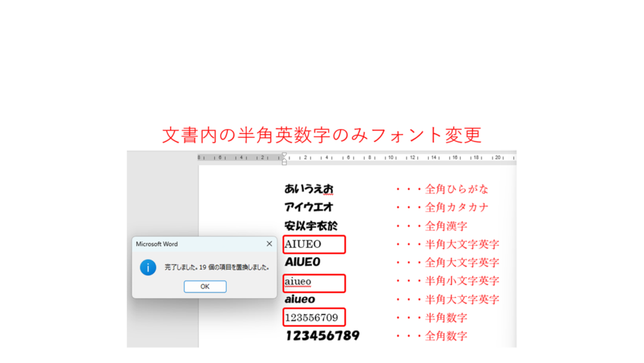Click OK in the Microsoft Word dialog
Viewport: 644px width, 363px height.
tap(205, 287)
